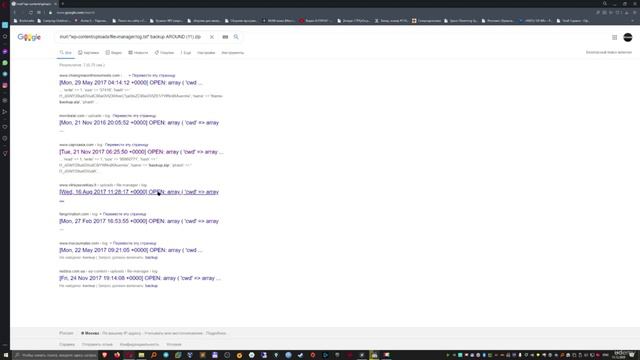Viewport: 640px width, 360px height.
Task: Open the heart bookmarks icon in sidebar
Action: coord(5,127)
